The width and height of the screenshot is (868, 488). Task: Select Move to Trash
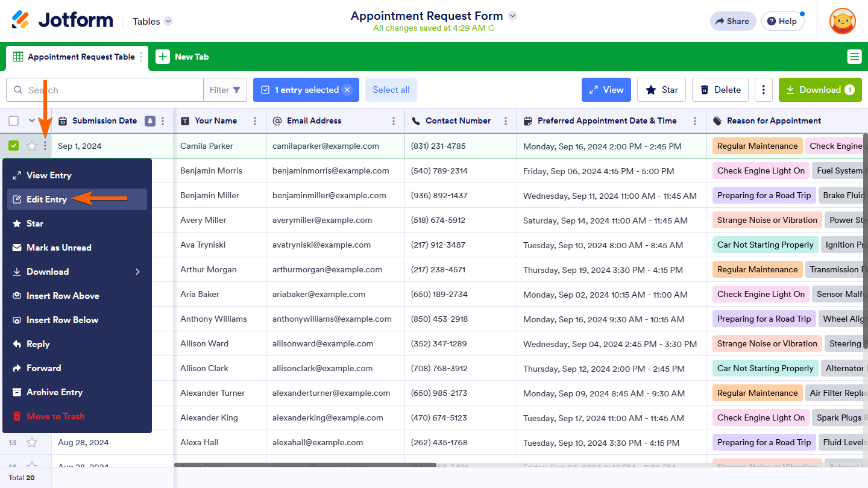tap(77, 416)
